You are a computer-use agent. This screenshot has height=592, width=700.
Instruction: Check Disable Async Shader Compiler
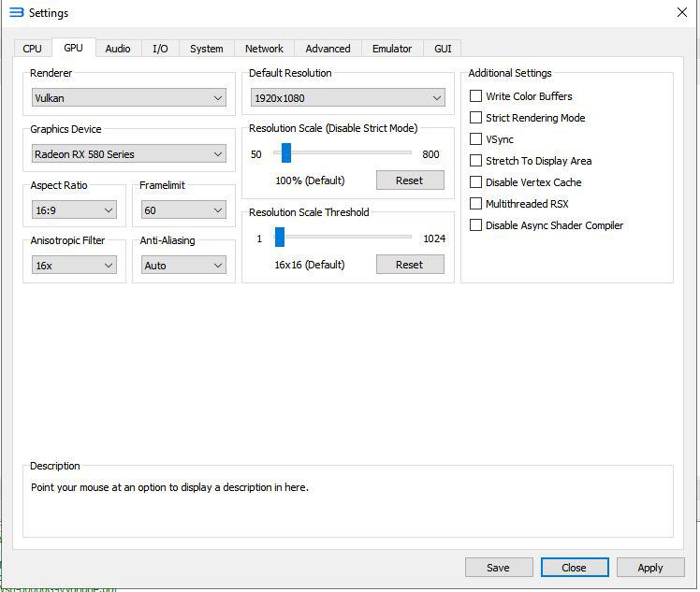476,225
